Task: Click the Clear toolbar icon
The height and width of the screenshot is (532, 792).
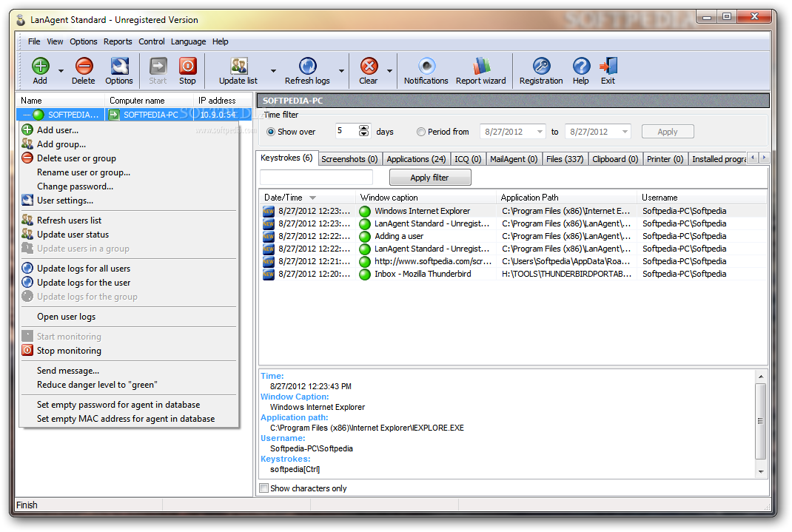Action: tap(369, 66)
